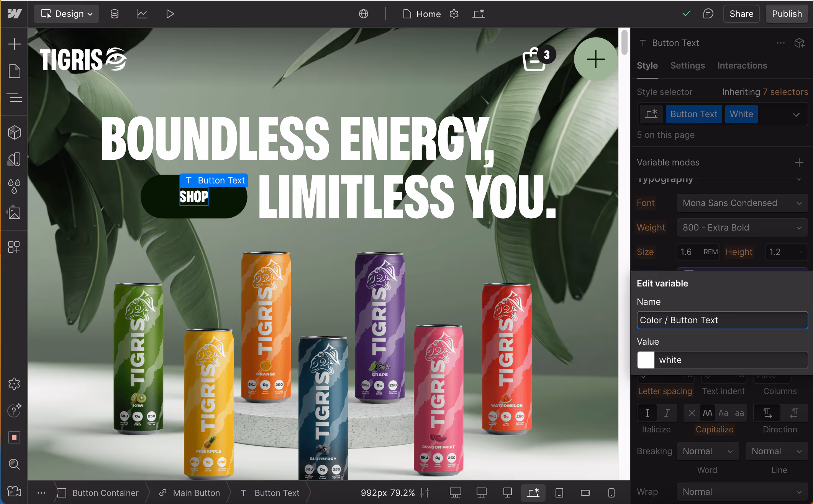This screenshot has width=813, height=504.
Task: Click the breakpoint icon next to page settings
Action: point(479,14)
